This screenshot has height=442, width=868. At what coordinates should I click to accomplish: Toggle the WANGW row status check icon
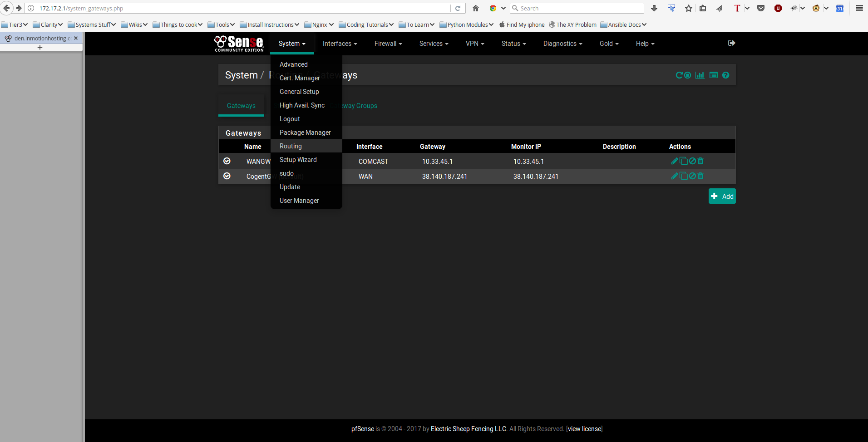point(227,161)
